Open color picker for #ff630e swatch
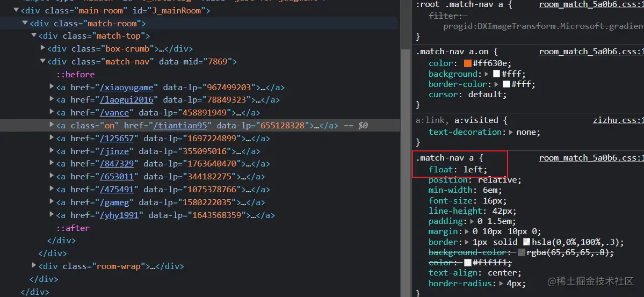 click(x=467, y=64)
